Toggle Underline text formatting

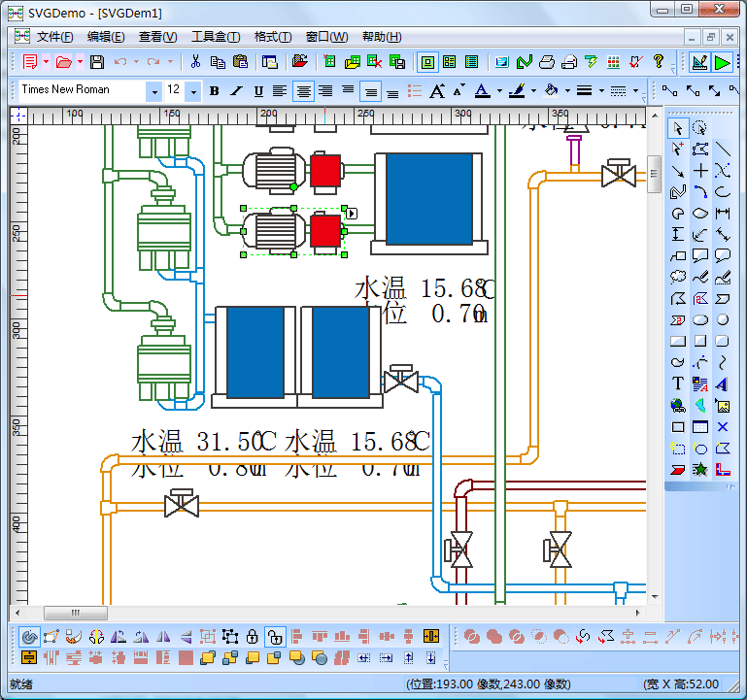[258, 91]
